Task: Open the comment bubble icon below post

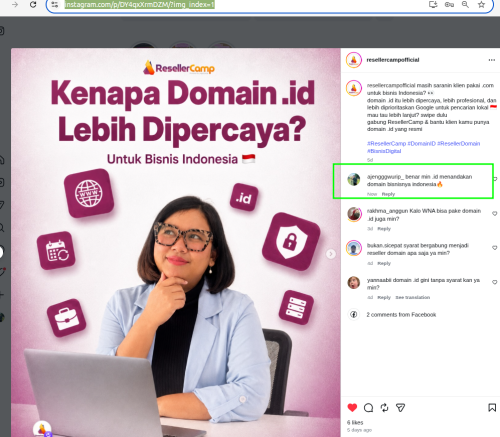Action: [x=368, y=408]
